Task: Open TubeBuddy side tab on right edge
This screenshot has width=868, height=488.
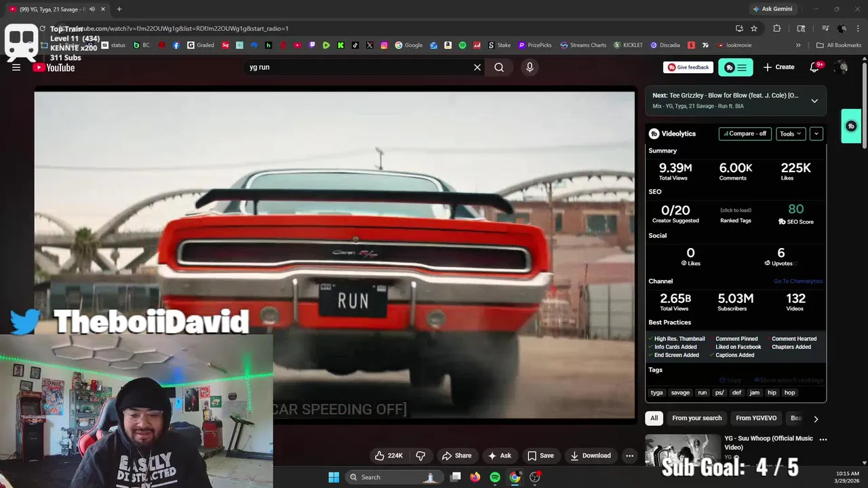Action: click(x=851, y=126)
